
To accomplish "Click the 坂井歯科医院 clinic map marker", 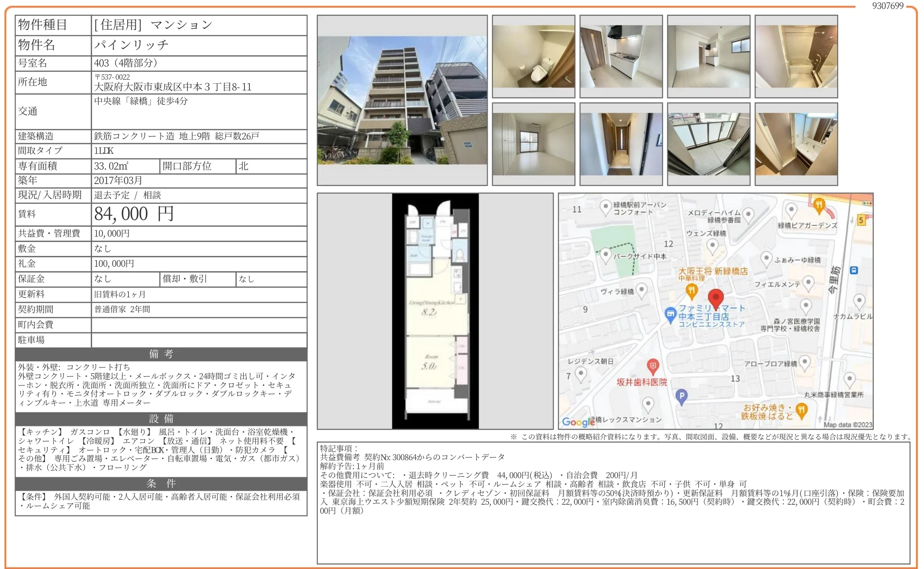I will 653,366.
